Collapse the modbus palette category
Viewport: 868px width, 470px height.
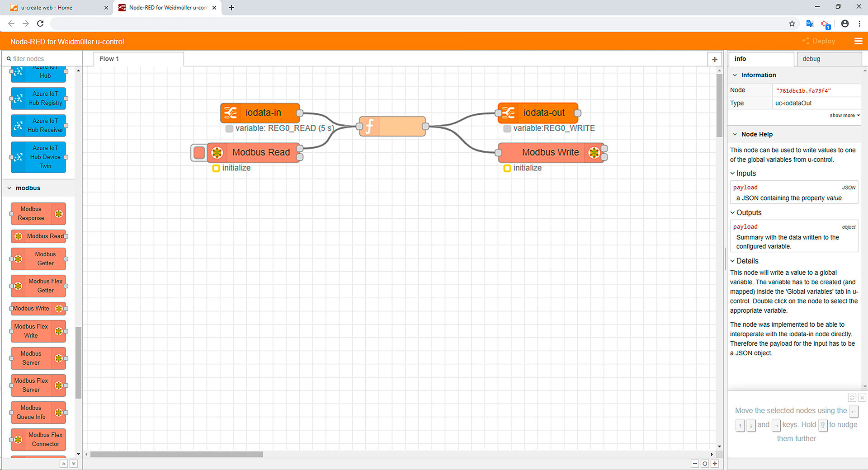click(x=38, y=188)
